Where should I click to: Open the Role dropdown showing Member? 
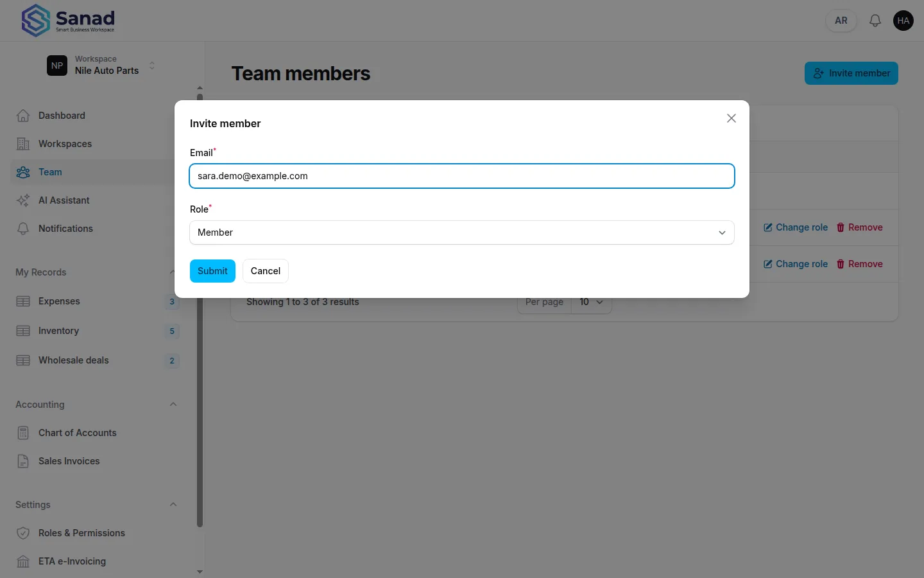point(462,232)
